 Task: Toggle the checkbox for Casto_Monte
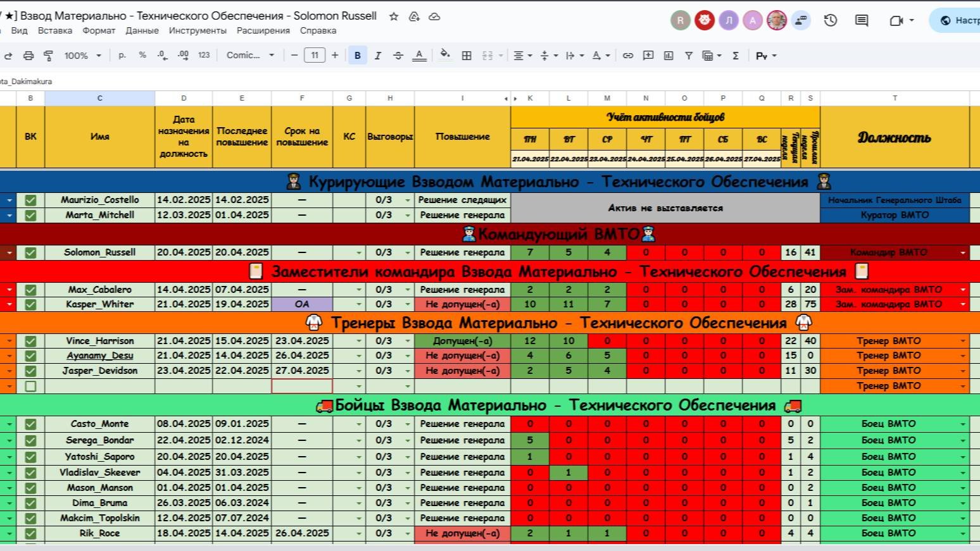(x=30, y=424)
